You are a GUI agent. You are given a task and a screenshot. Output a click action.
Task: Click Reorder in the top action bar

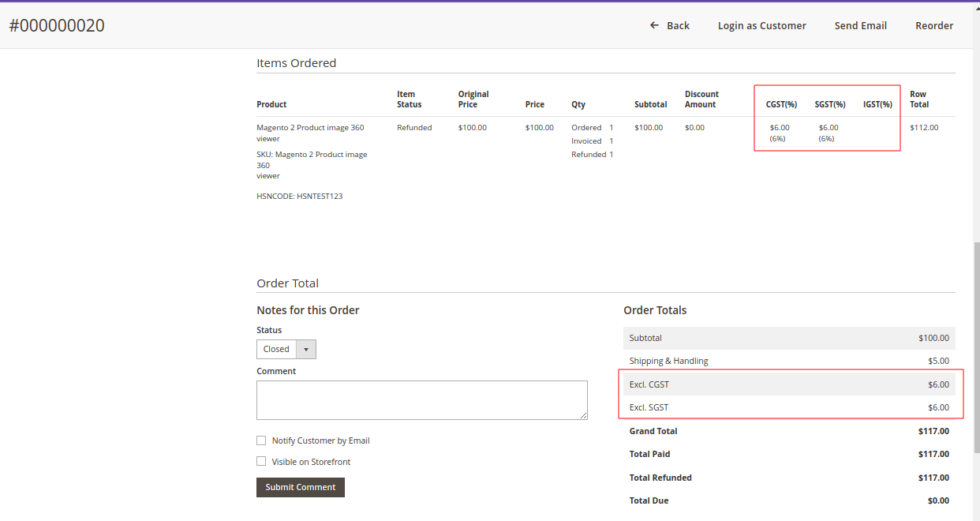933,25
